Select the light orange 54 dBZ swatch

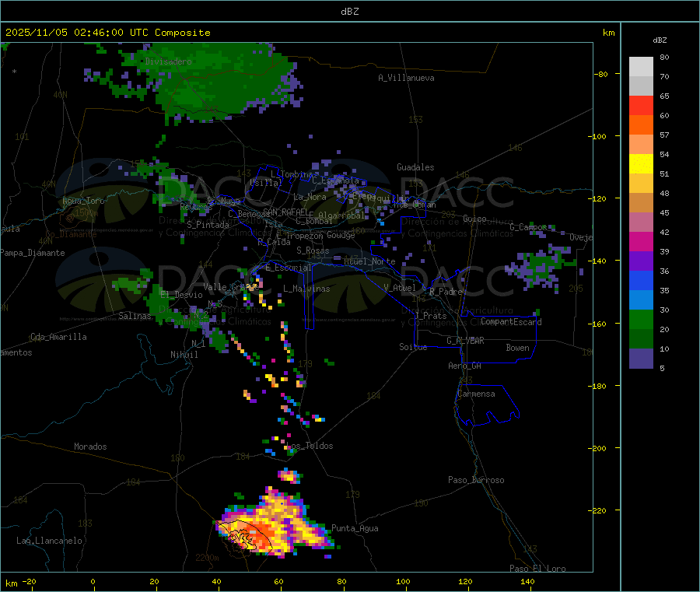(641, 144)
